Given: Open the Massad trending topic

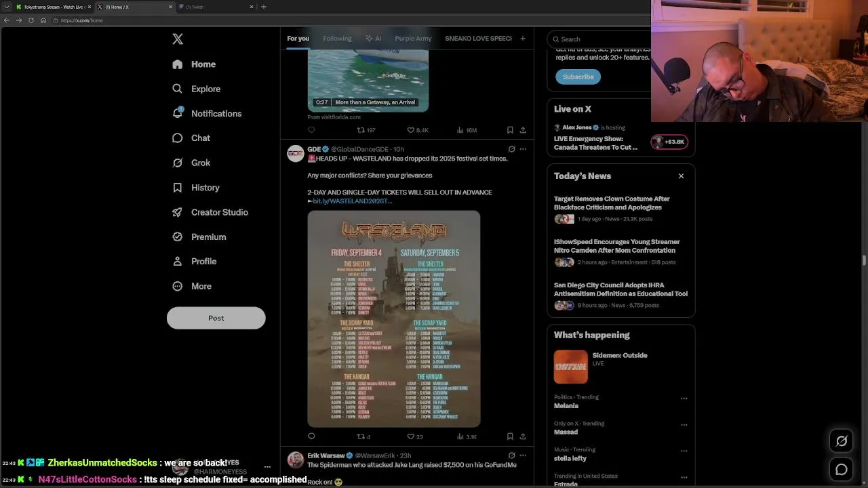Looking at the screenshot, I should 566,432.
